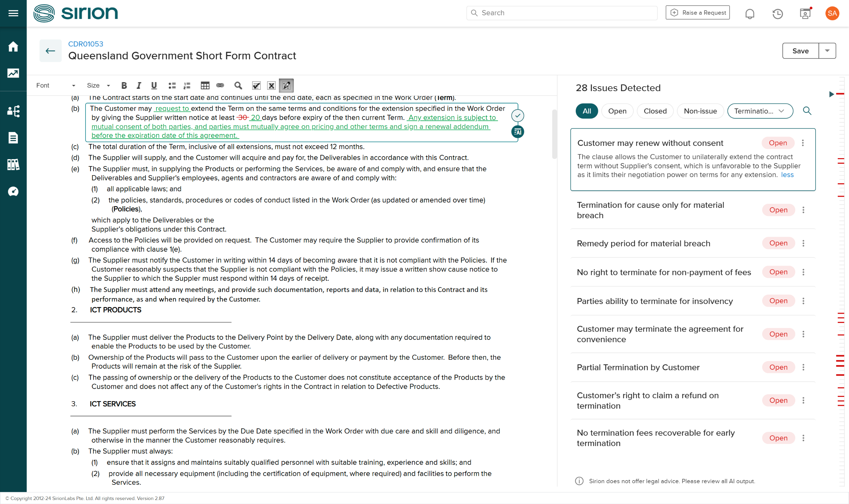The height and width of the screenshot is (504, 849).
Task: Click the 'less' link in issue description
Action: tap(787, 175)
